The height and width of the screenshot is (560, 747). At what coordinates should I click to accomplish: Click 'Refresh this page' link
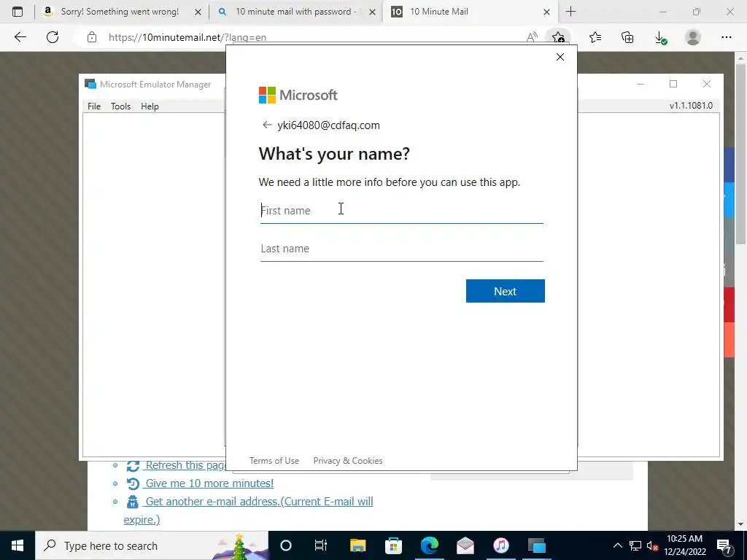click(183, 465)
